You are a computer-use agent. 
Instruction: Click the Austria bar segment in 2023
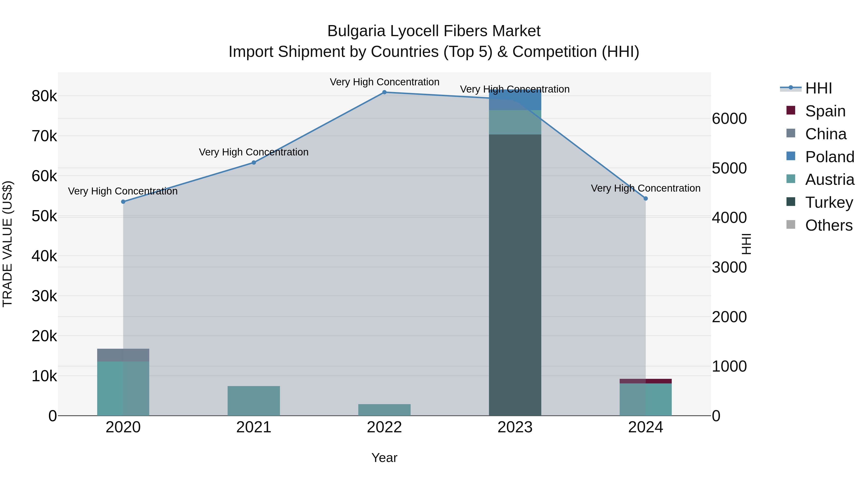[515, 123]
